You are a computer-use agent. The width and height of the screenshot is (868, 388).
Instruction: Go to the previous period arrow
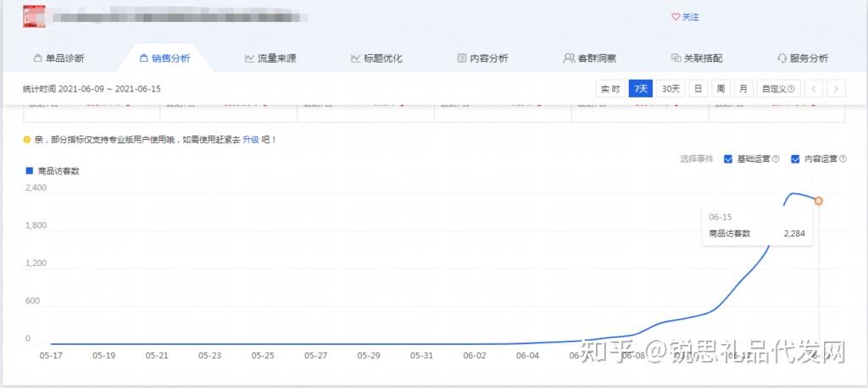pos(814,89)
